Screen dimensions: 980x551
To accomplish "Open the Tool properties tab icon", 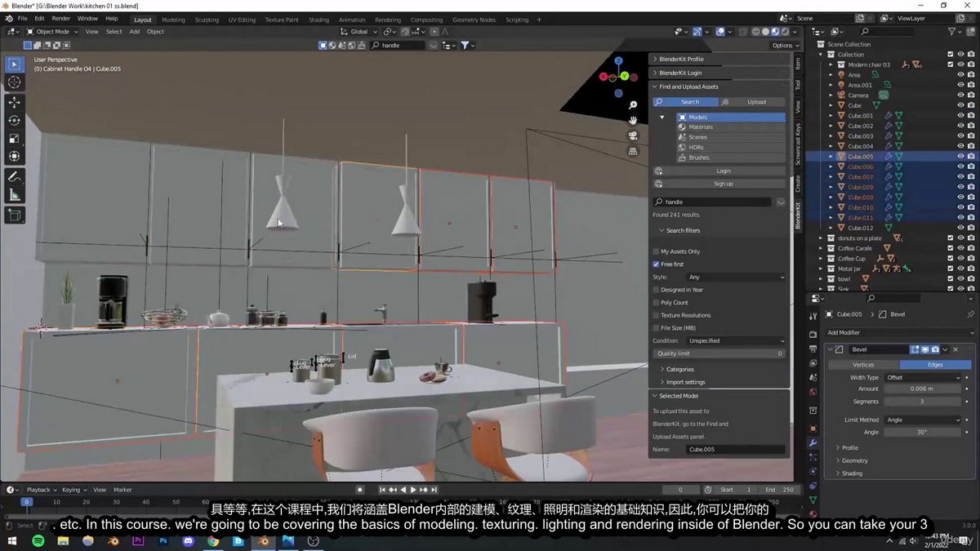I will 813,316.
